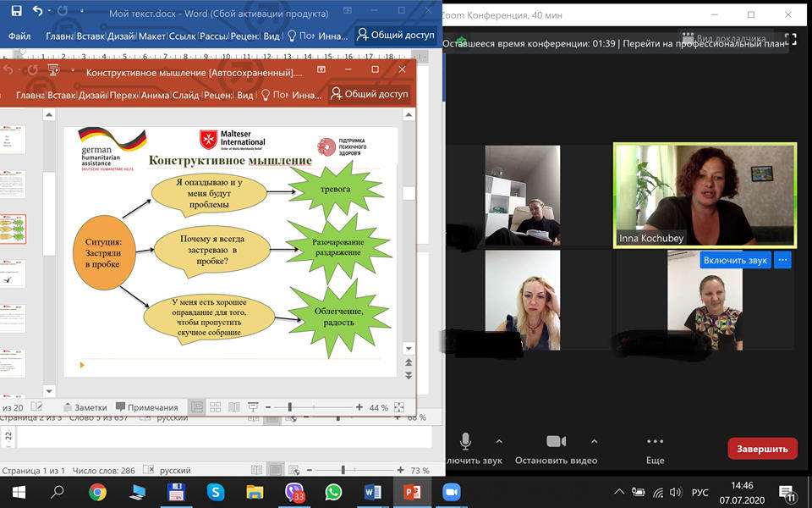Switch Word to Read Mode view
Viewport: 812px width, 508px height.
[256, 470]
